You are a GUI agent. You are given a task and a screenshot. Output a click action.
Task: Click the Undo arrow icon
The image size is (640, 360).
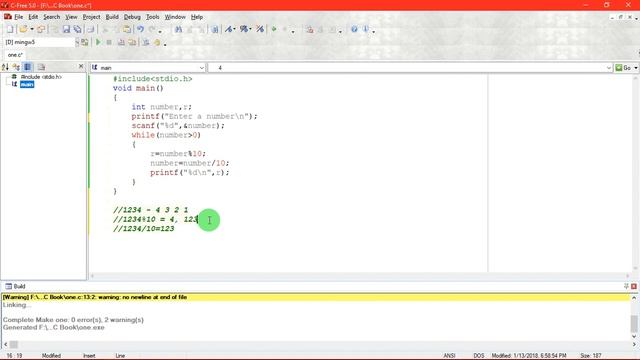pos(140,29)
